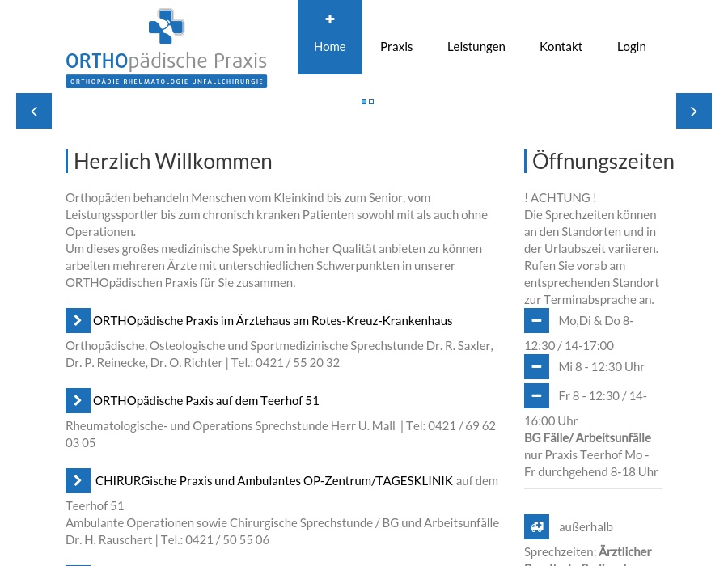728x566 pixels.
Task: Go back using left chevron arrow
Action: point(34,111)
